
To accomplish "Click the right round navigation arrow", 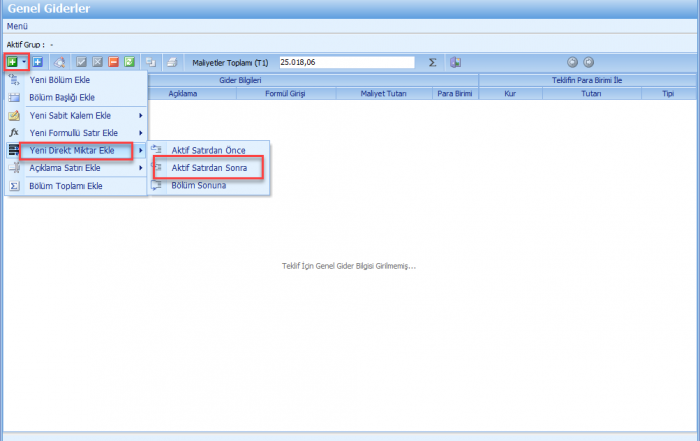I will 588,62.
